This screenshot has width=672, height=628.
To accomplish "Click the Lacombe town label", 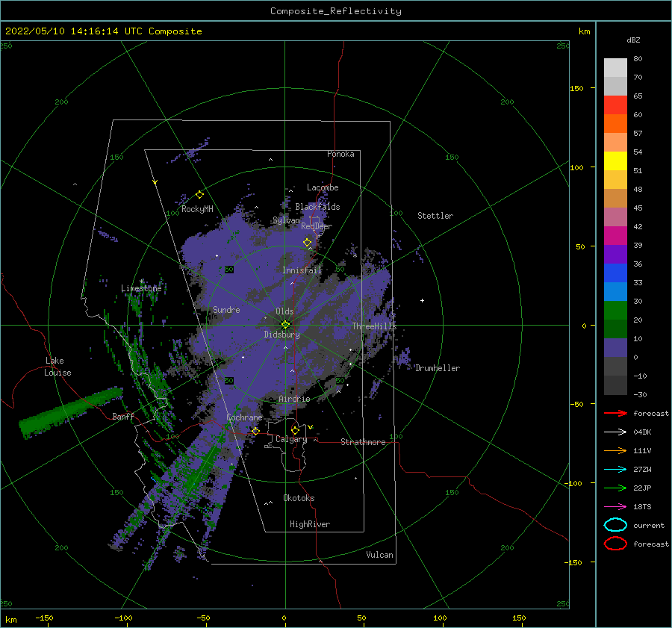I will tap(323, 187).
